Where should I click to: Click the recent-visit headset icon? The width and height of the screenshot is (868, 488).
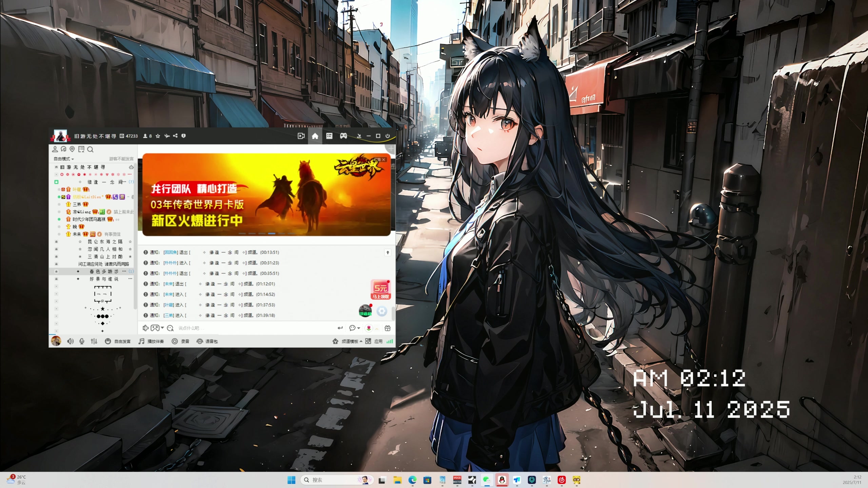click(x=63, y=149)
